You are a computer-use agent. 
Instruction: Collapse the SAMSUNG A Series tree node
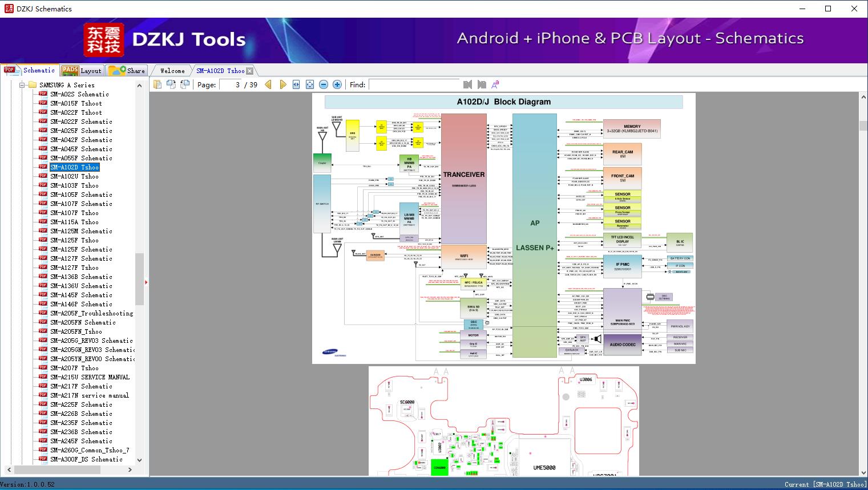point(22,85)
